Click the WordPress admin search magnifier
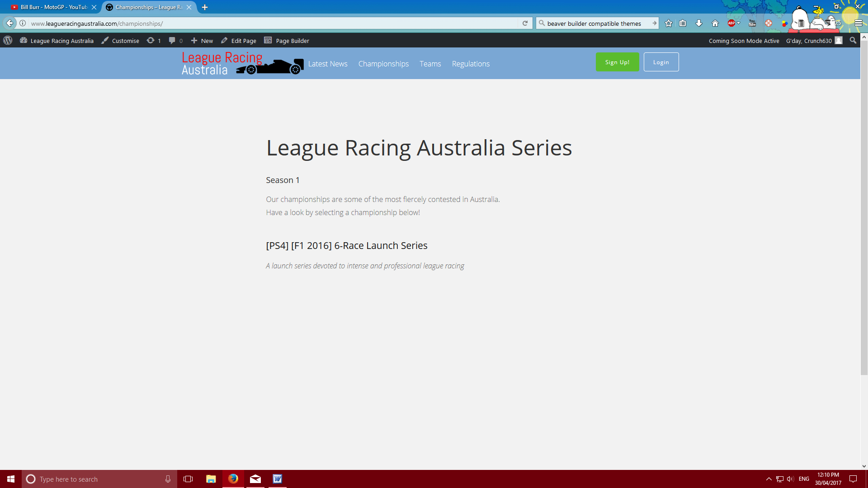Image resolution: width=868 pixels, height=488 pixels. (x=853, y=41)
